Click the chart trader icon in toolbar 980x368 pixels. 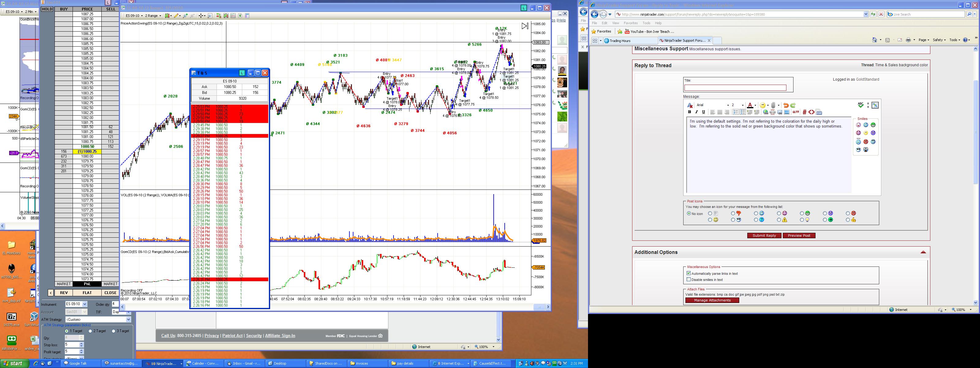pos(218,16)
